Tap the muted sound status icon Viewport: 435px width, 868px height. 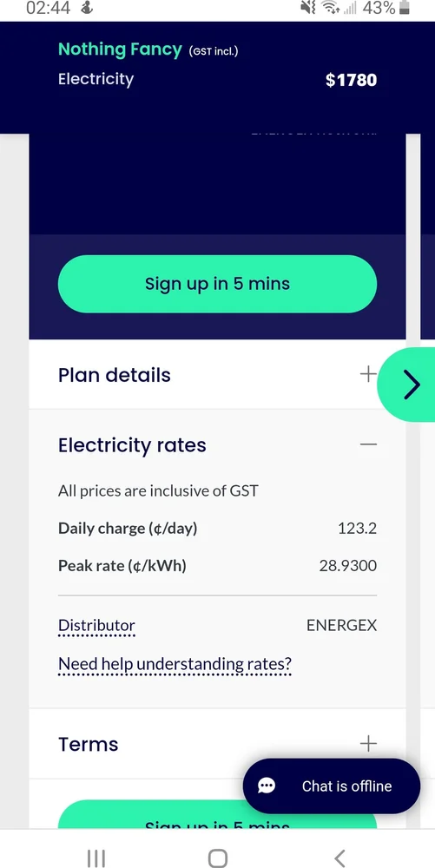click(307, 8)
